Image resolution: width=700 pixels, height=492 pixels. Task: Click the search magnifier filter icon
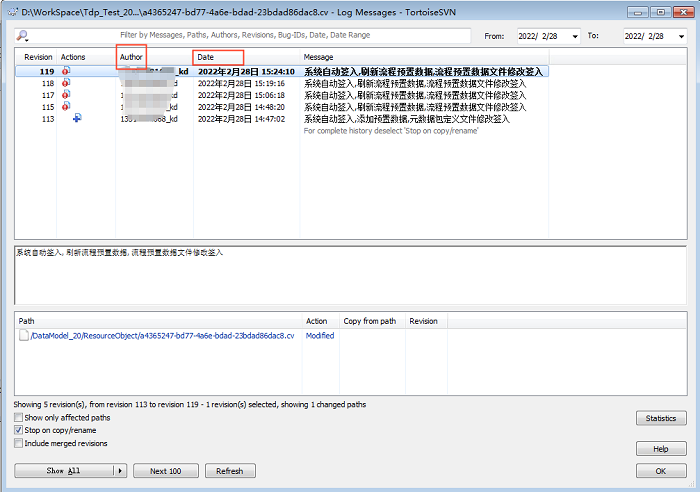click(x=23, y=35)
